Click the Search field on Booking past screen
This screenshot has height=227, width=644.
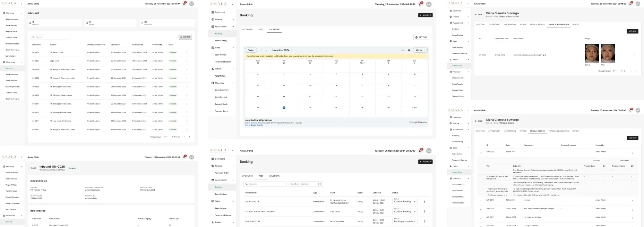pyautogui.click(x=265, y=184)
